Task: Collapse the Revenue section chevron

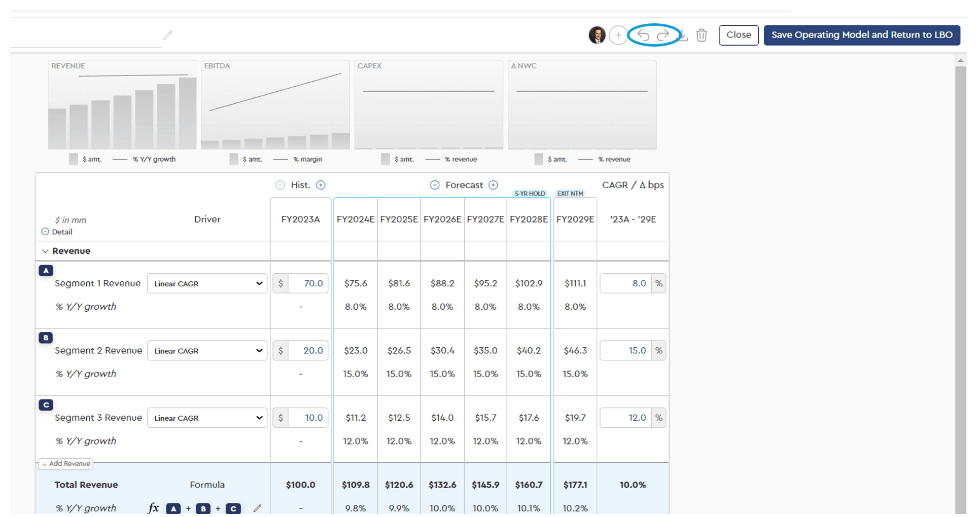Action: point(45,251)
